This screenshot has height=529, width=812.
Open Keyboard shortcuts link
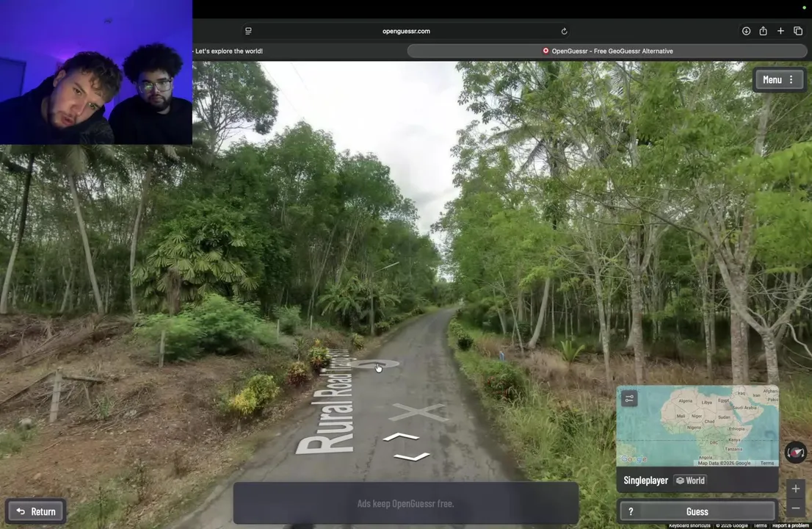(x=689, y=525)
